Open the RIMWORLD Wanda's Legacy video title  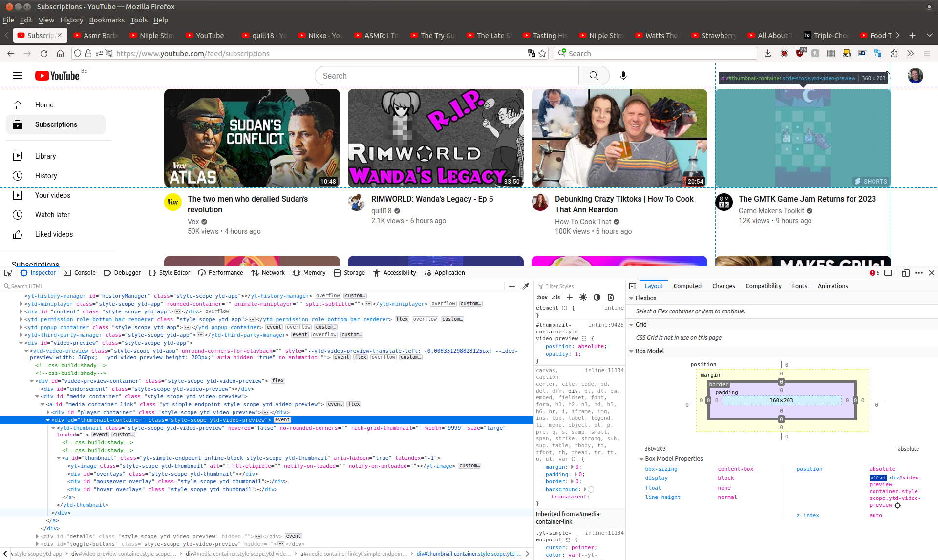(x=432, y=199)
